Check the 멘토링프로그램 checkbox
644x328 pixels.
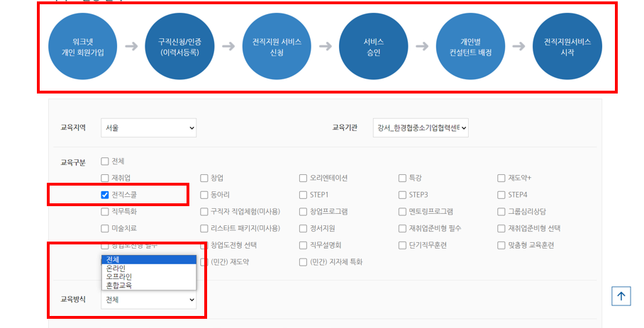[402, 212]
